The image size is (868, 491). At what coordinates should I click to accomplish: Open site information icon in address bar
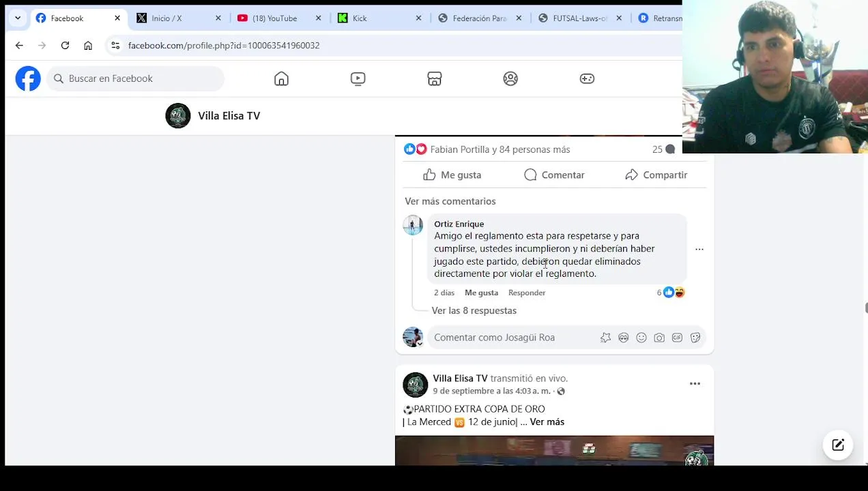(x=115, y=45)
